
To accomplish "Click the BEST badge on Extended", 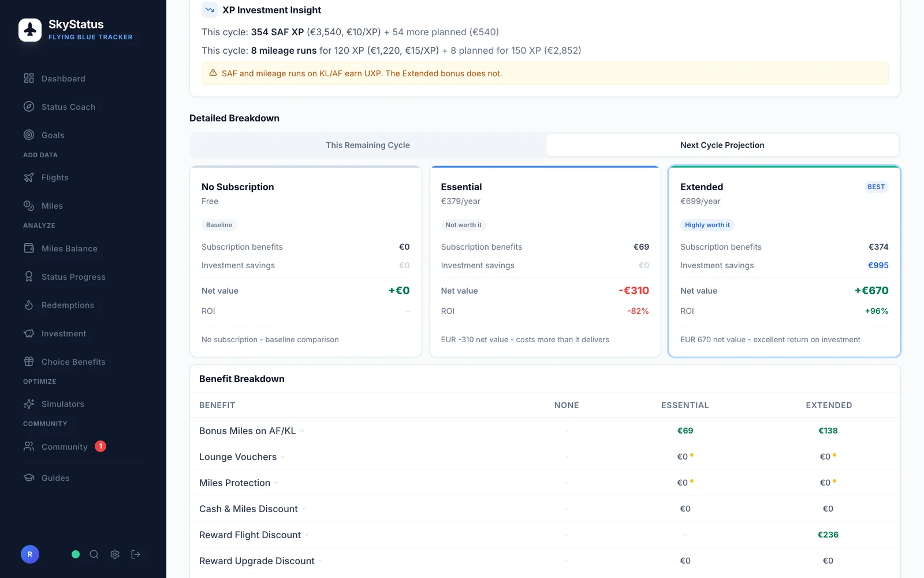I will [x=876, y=187].
